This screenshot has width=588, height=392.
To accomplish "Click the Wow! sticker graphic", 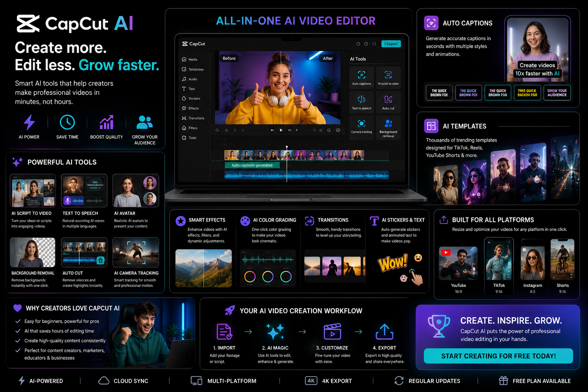I will pos(393,263).
